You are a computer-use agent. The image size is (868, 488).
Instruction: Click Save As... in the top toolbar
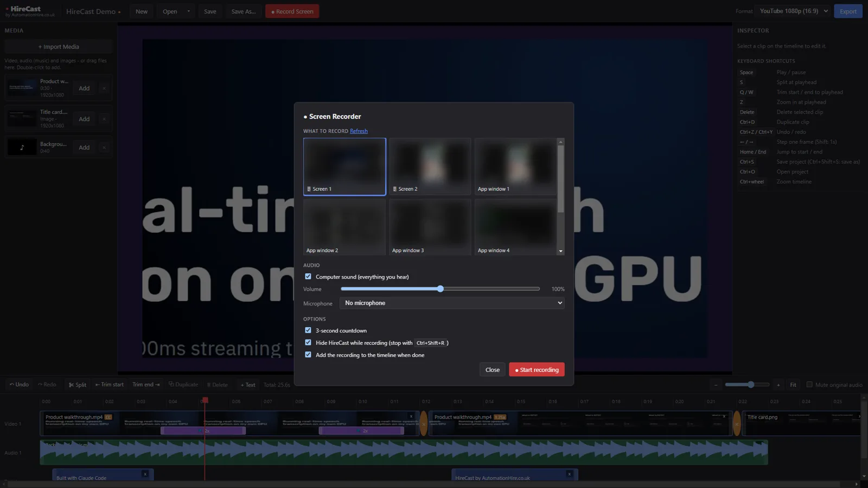coord(244,11)
